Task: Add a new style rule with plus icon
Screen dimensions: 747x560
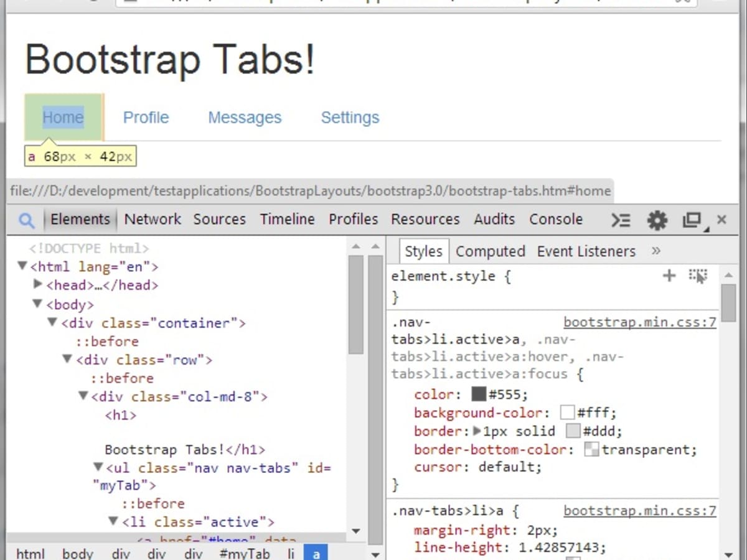Action: coord(669,276)
